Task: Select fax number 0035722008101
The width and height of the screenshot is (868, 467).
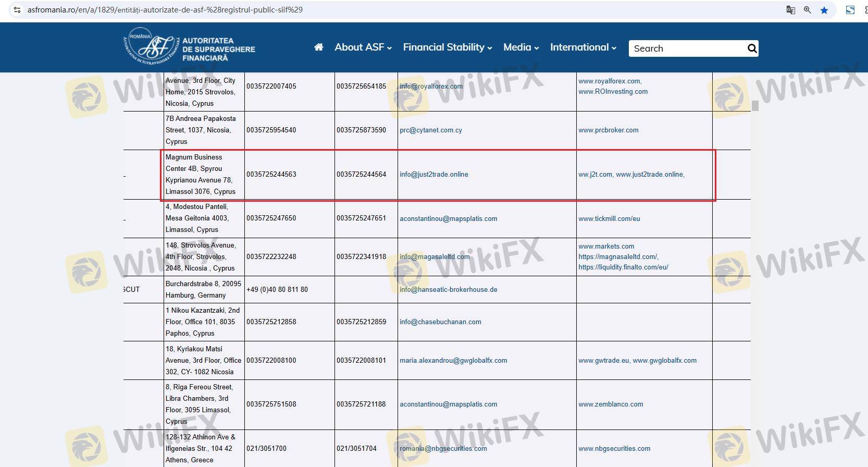Action: (362, 361)
